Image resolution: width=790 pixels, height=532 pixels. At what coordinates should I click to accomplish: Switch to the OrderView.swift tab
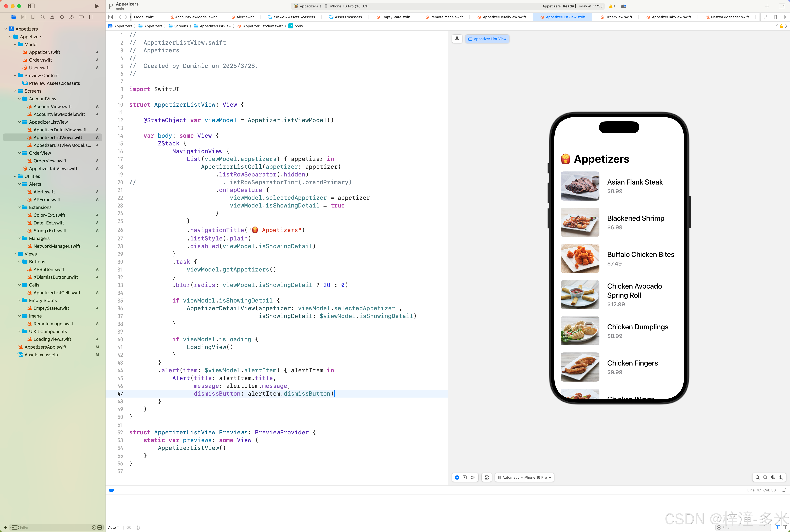(x=618, y=17)
